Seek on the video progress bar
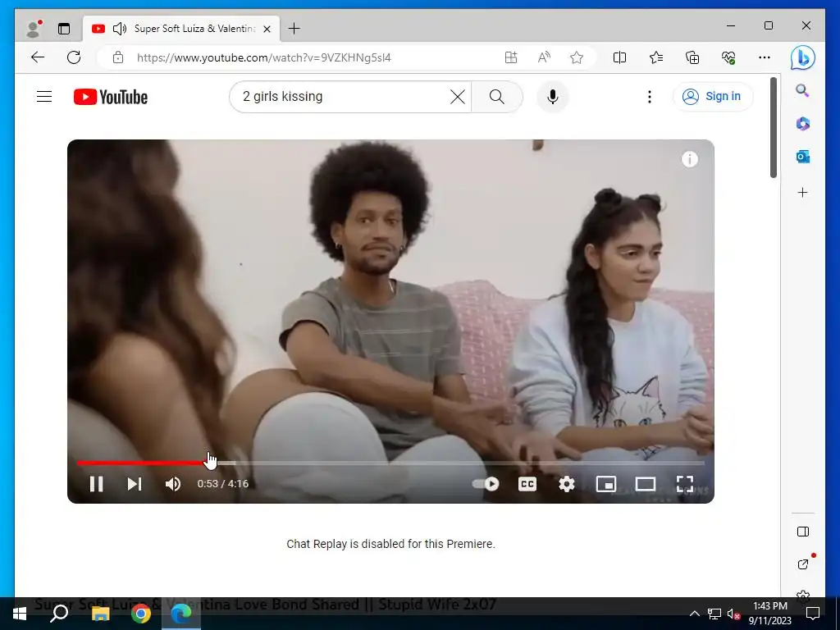 pos(390,463)
